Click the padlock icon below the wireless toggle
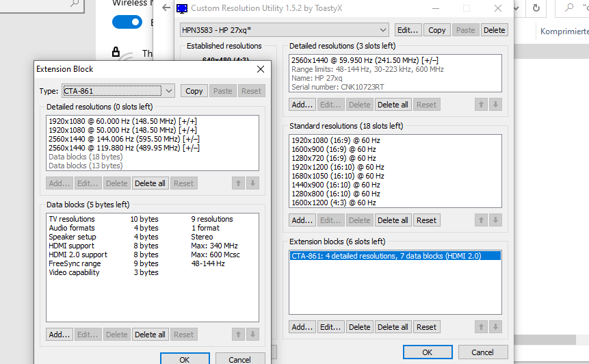589x364 pixels. click(116, 52)
